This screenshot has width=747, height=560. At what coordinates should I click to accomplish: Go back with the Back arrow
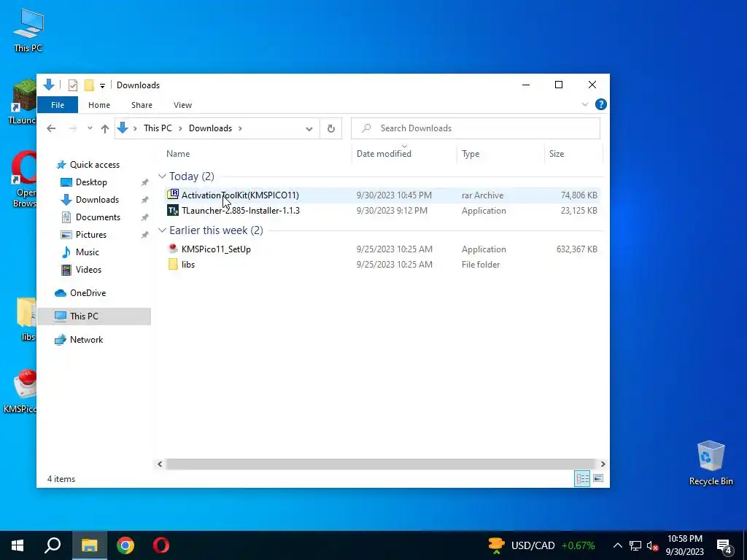coord(51,128)
